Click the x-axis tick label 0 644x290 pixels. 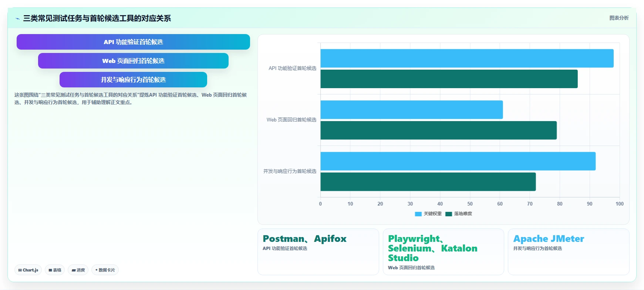(x=320, y=204)
